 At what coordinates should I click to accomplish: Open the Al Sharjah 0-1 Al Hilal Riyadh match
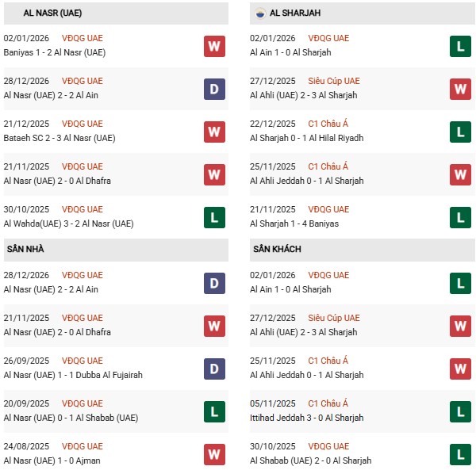(x=306, y=138)
